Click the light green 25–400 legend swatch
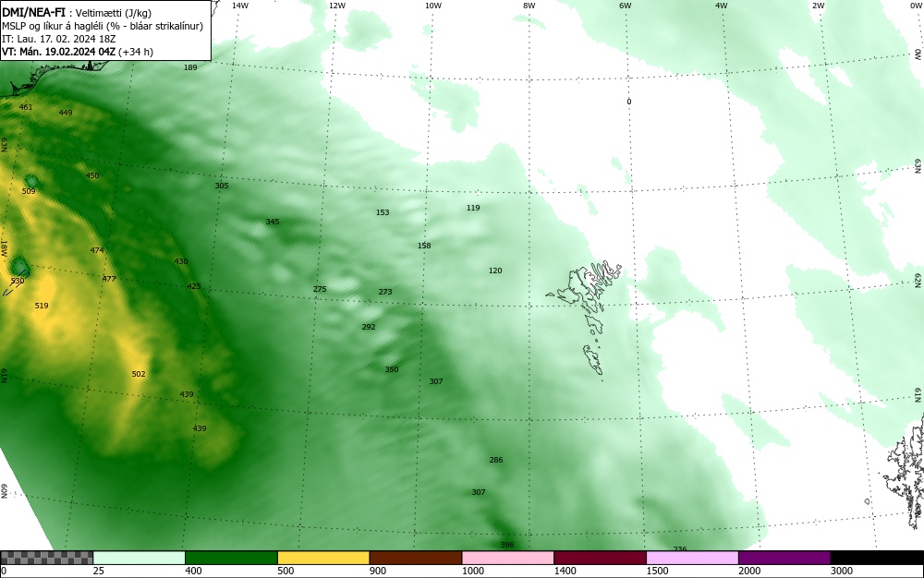 click(140, 558)
